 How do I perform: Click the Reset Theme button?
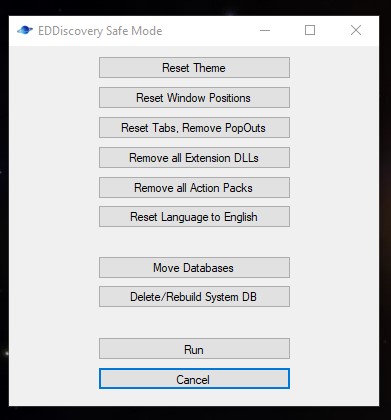(194, 68)
